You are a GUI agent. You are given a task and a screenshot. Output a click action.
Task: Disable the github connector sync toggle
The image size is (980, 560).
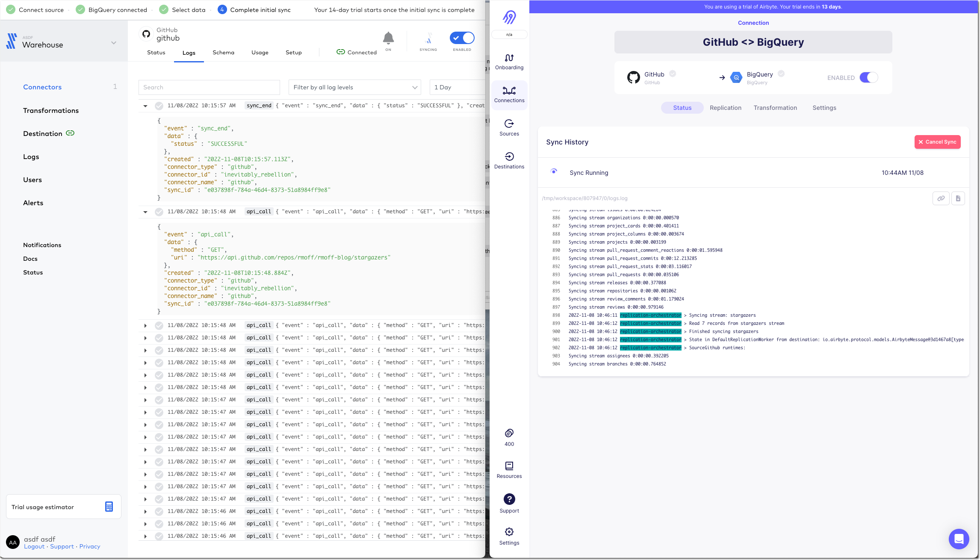[x=462, y=38]
